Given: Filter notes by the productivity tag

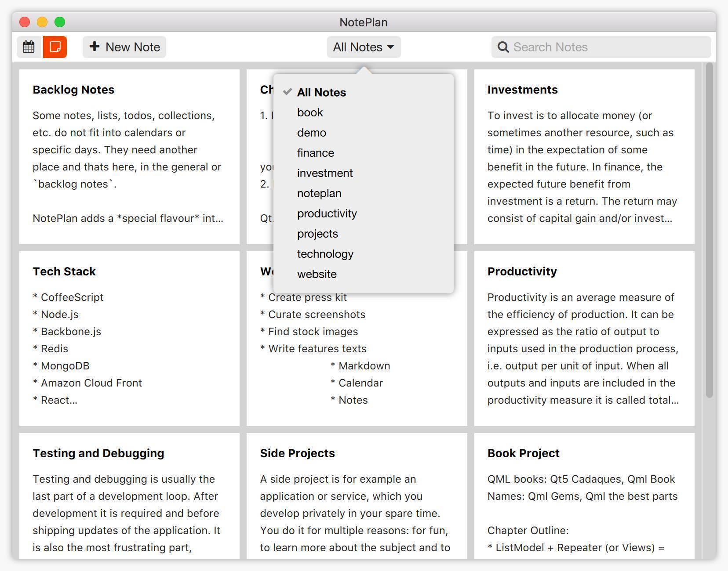Looking at the screenshot, I should pyautogui.click(x=364, y=213).
